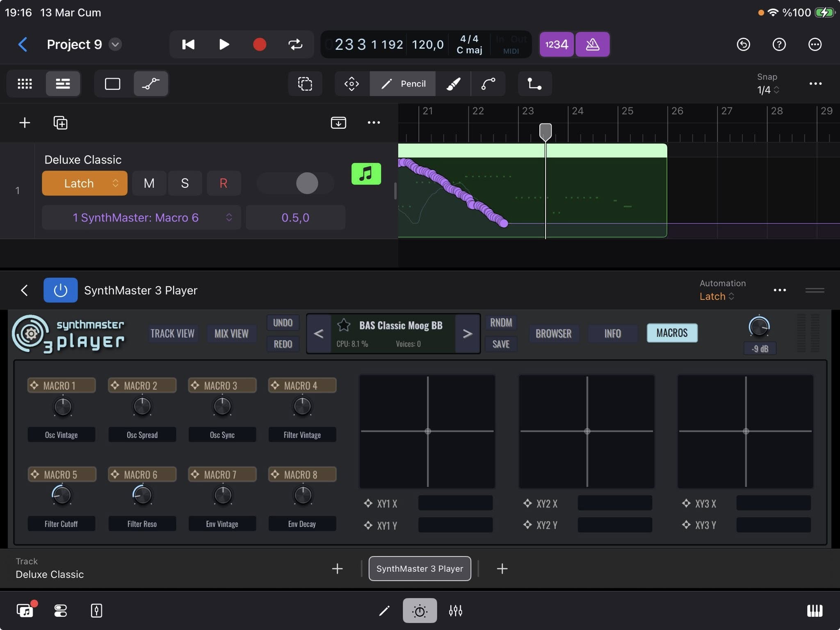
Task: Open the Mixer faders icon
Action: tap(455, 611)
